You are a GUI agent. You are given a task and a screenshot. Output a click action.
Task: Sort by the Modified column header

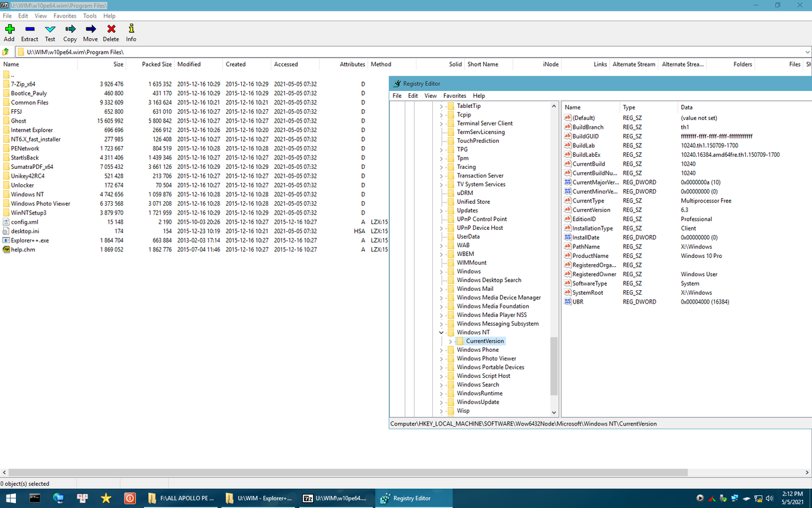tap(199, 64)
